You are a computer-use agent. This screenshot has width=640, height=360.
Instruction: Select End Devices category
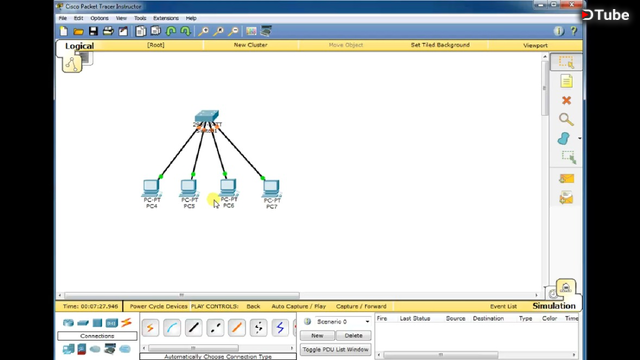tap(68, 349)
